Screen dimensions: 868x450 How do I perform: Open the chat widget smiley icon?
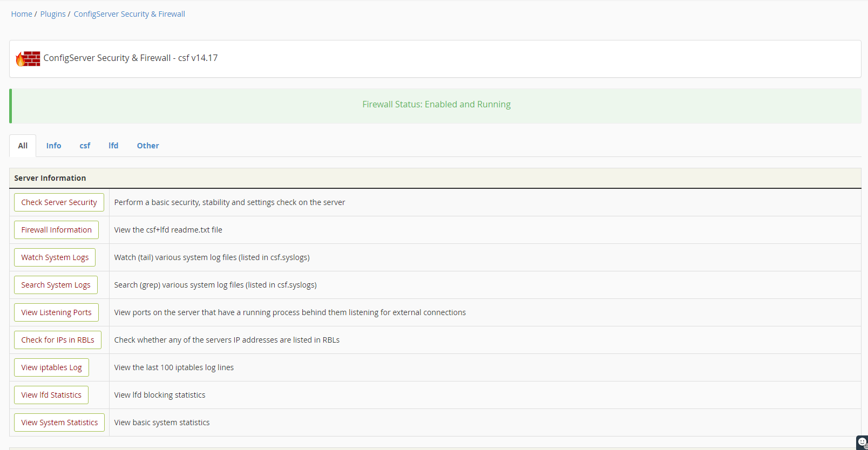862,442
